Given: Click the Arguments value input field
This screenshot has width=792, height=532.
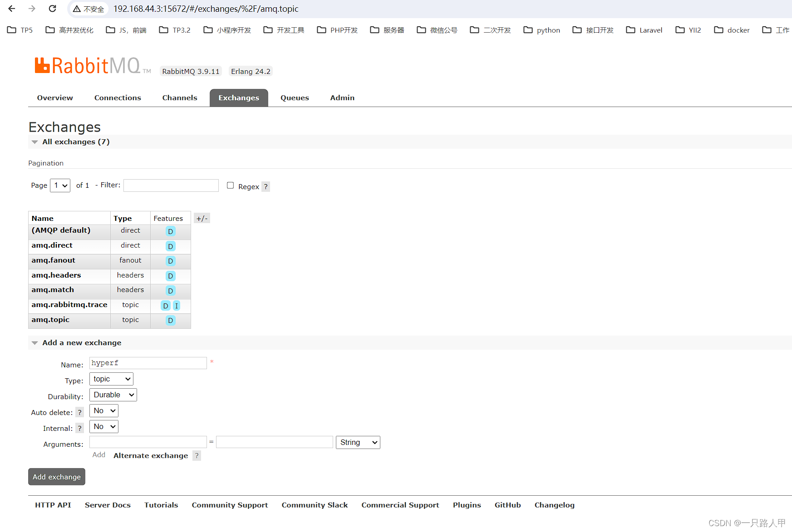Looking at the screenshot, I should click(275, 442).
